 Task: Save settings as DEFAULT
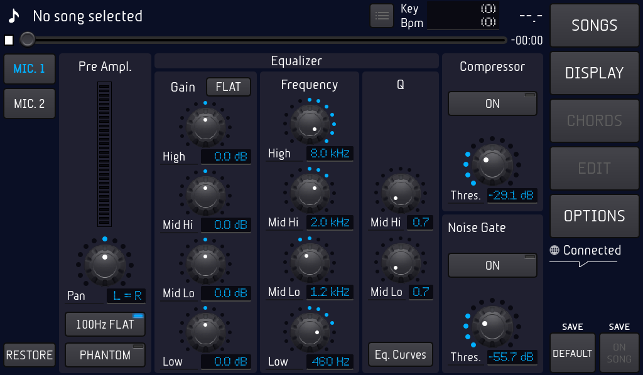pos(573,353)
